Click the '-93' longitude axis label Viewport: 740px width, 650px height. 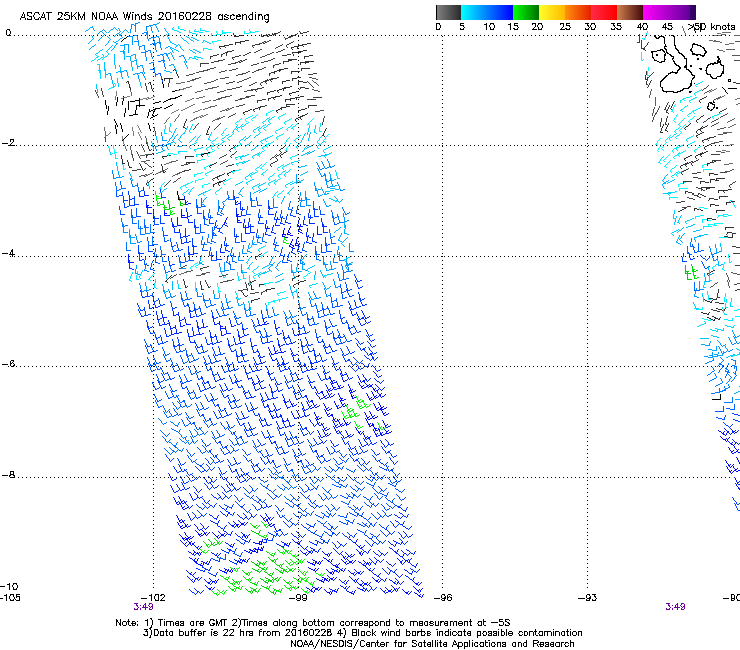point(588,598)
